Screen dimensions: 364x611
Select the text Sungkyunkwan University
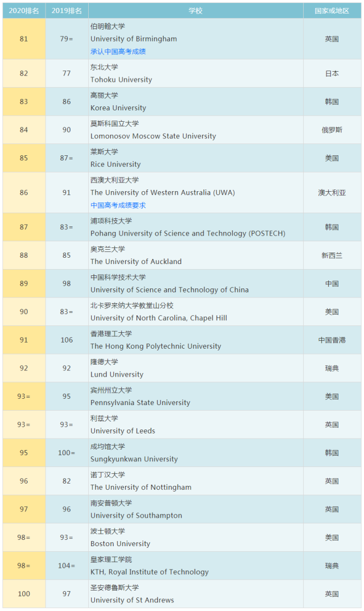(x=134, y=459)
